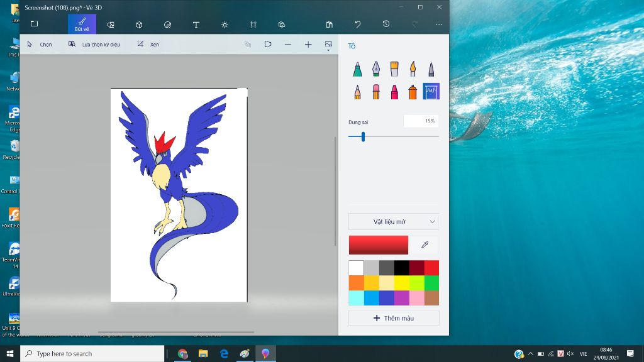Activate the eyedropper color picker
This screenshot has height=362, width=644.
pyautogui.click(x=425, y=245)
